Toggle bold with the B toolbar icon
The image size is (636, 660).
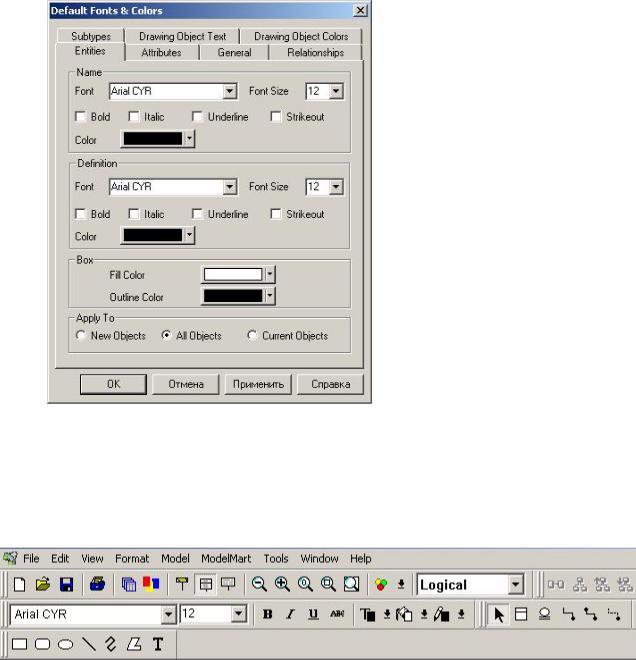[x=267, y=614]
